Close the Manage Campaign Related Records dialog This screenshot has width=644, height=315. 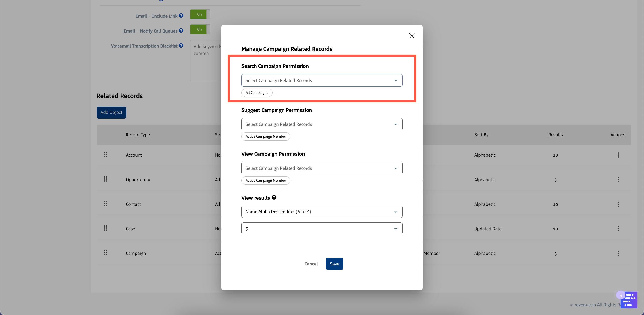(411, 36)
